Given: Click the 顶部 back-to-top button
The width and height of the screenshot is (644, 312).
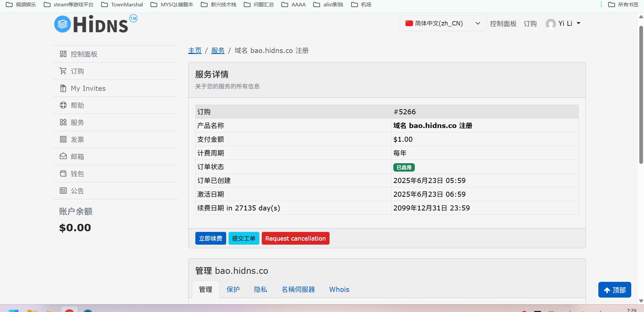Looking at the screenshot, I should point(614,290).
